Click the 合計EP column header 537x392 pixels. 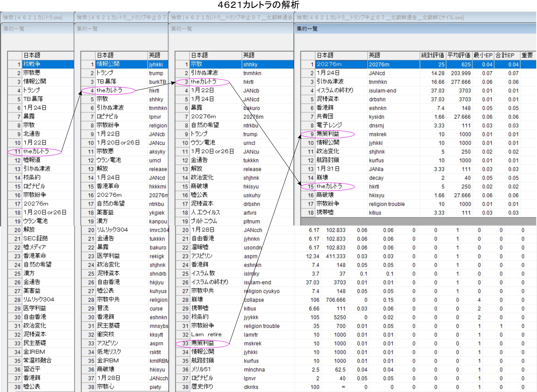[505, 55]
